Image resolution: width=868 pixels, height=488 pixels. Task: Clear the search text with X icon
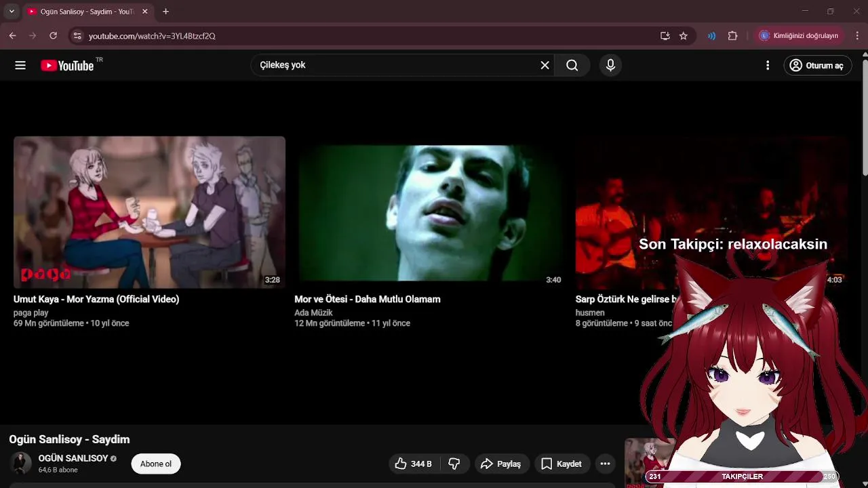545,65
